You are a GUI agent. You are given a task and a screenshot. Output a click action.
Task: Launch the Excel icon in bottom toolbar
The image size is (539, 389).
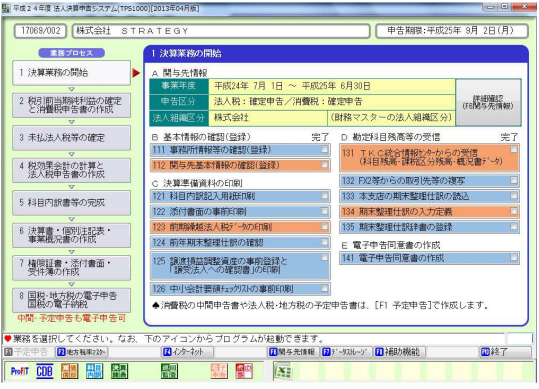tap(283, 371)
